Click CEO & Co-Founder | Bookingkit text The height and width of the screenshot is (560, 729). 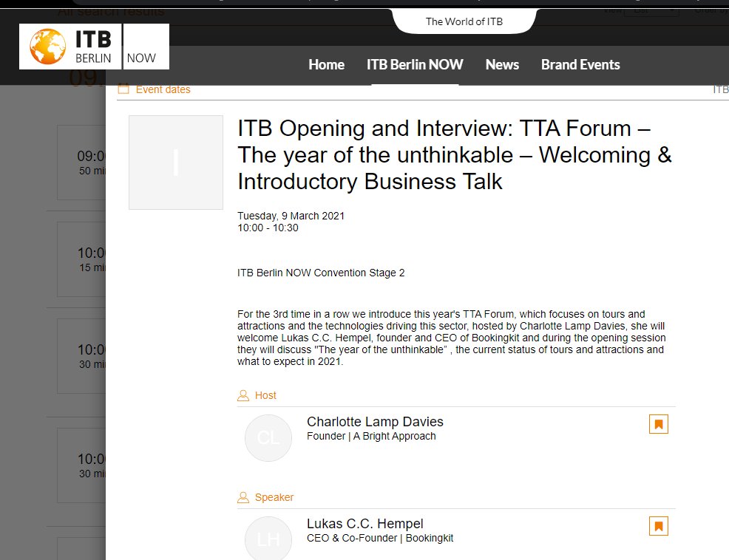click(380, 538)
